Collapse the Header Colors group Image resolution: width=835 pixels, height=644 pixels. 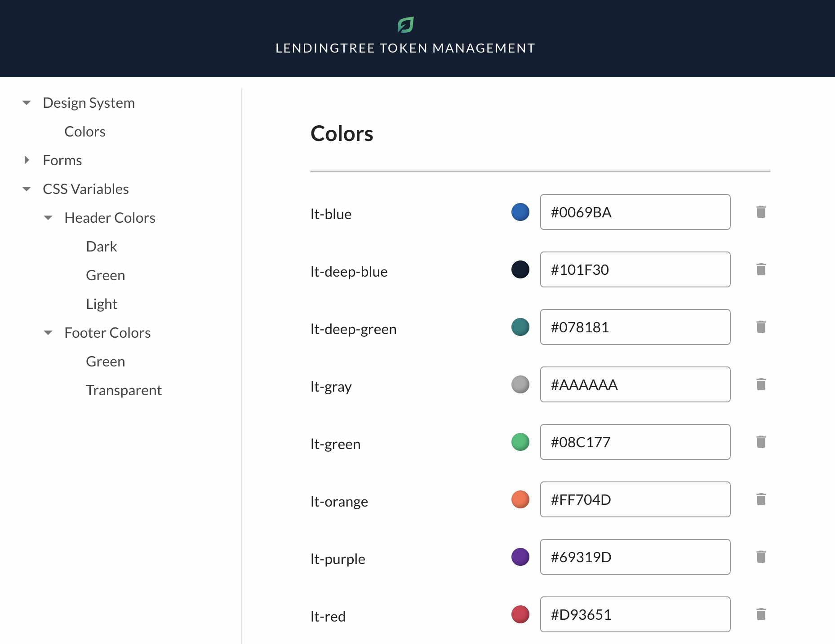[49, 218]
